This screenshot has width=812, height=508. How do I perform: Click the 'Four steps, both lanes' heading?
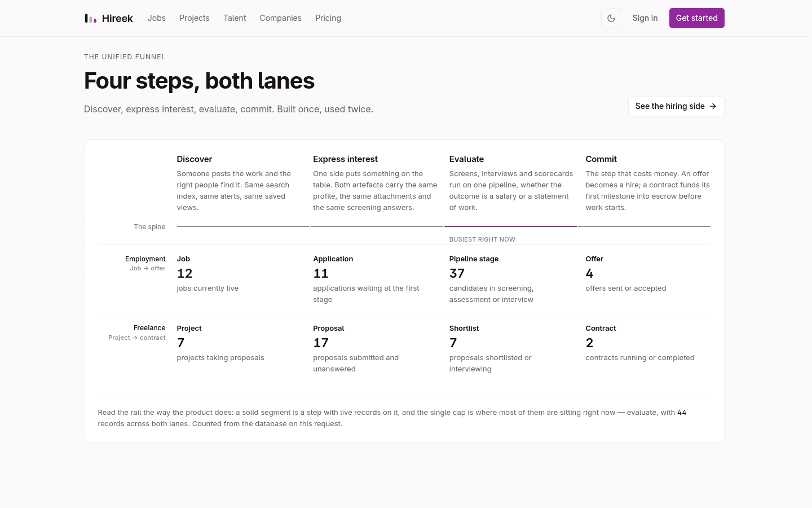point(199,81)
